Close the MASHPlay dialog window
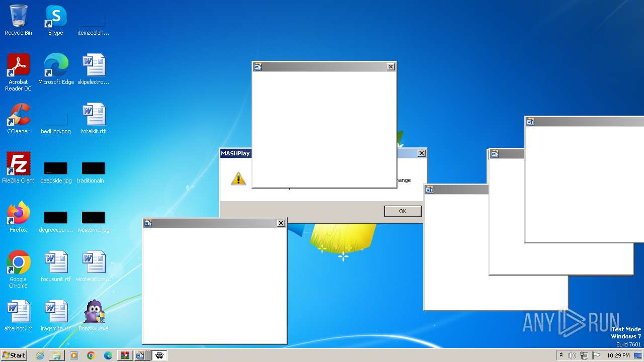The height and width of the screenshot is (362, 644). pos(422,153)
